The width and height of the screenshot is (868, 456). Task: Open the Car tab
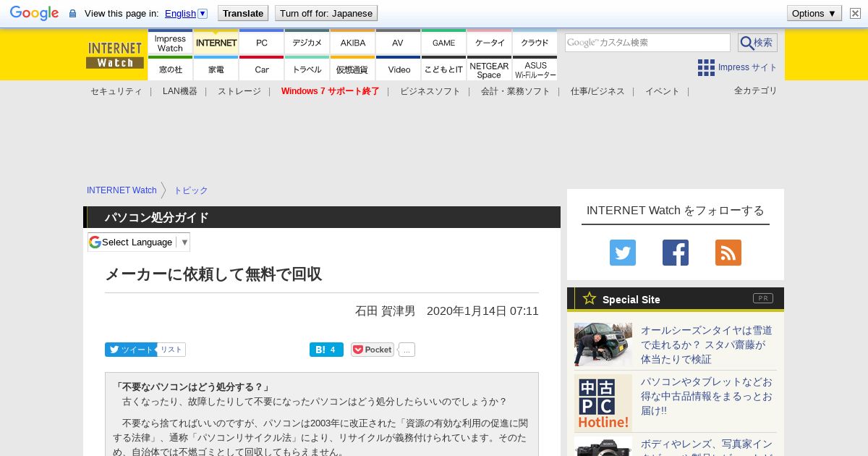(x=262, y=69)
